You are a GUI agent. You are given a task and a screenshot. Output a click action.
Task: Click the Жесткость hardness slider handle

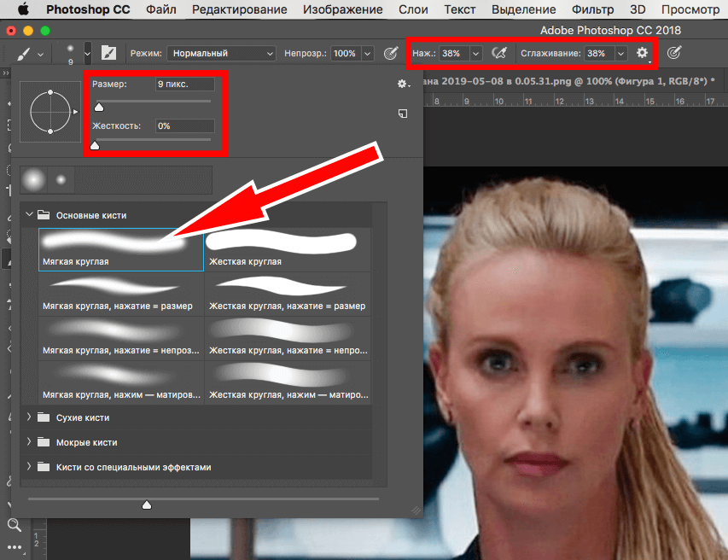point(95,146)
